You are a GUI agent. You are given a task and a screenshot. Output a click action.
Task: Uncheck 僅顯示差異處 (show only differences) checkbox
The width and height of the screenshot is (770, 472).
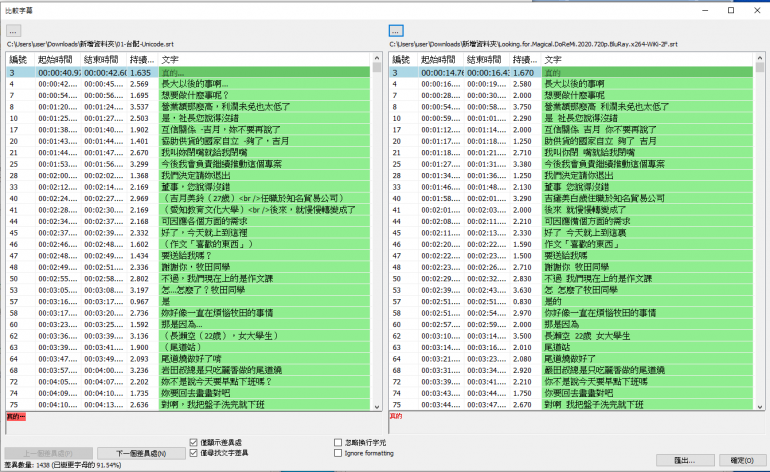[x=193, y=442]
